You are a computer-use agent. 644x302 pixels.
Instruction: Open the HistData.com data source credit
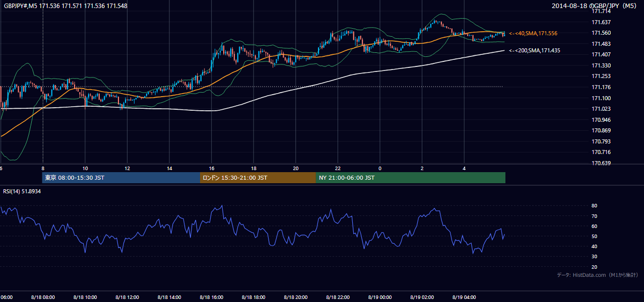(x=598, y=275)
